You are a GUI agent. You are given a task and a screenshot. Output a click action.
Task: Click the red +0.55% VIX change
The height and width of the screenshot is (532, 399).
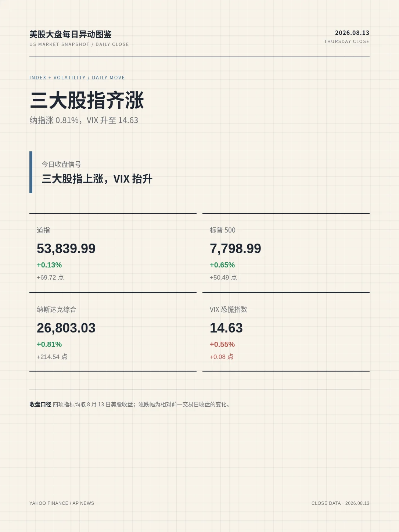point(222,344)
